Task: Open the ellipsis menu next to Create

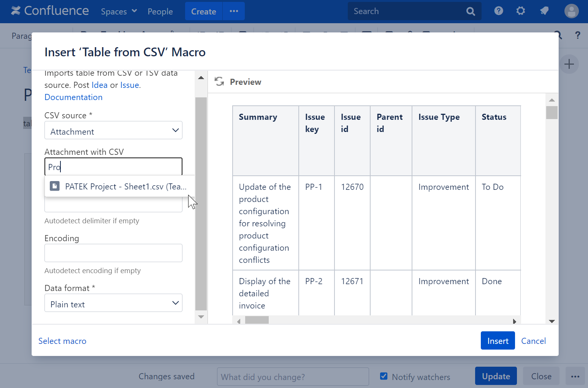Action: tap(233, 11)
